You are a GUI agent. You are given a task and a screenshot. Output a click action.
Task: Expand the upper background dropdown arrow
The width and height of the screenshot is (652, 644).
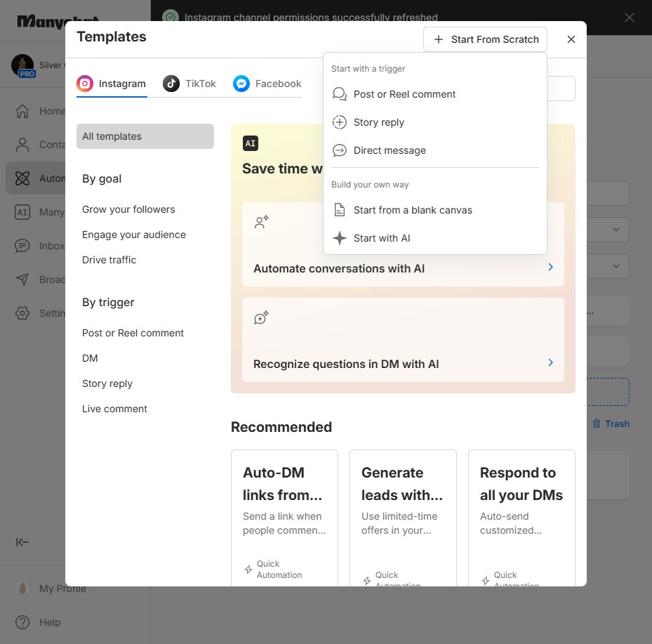point(616,229)
